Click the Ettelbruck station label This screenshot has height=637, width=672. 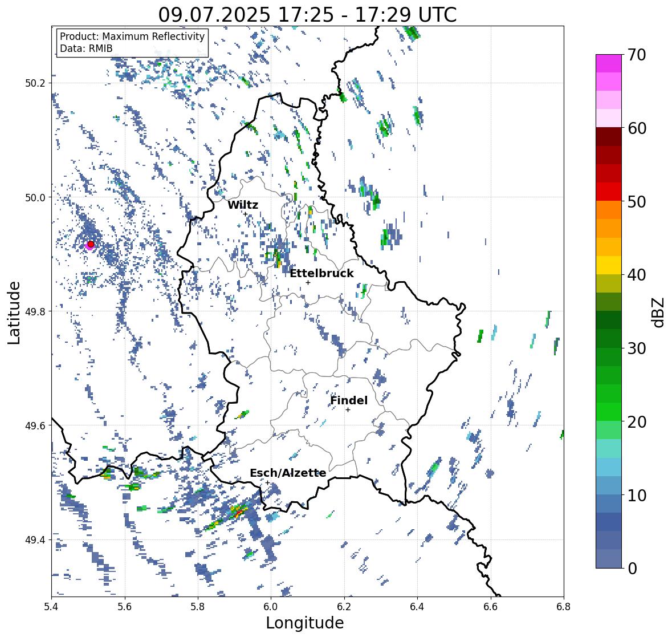pyautogui.click(x=321, y=273)
